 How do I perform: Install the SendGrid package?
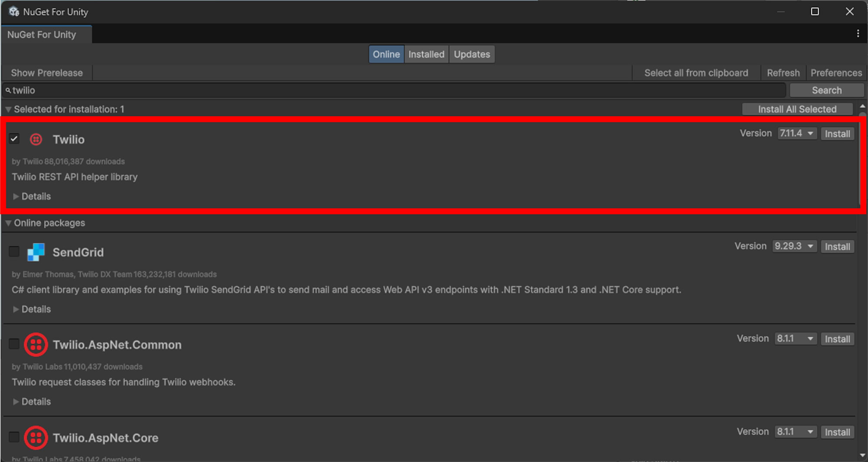click(837, 247)
